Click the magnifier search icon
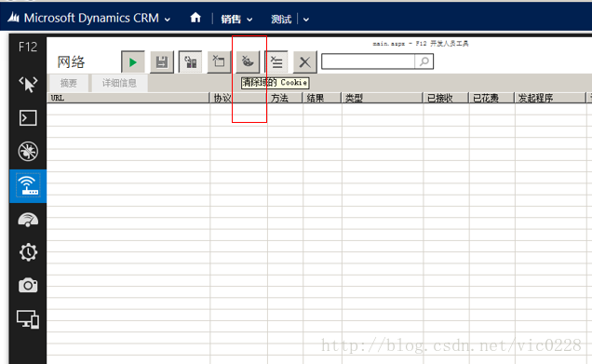 (x=424, y=61)
